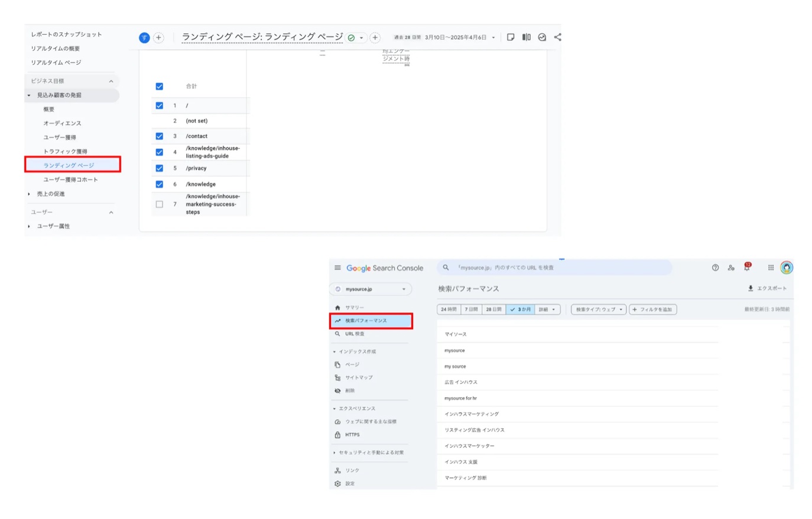Collapse the エクスペリエンス group
This screenshot has height=519, width=812.
point(334,409)
